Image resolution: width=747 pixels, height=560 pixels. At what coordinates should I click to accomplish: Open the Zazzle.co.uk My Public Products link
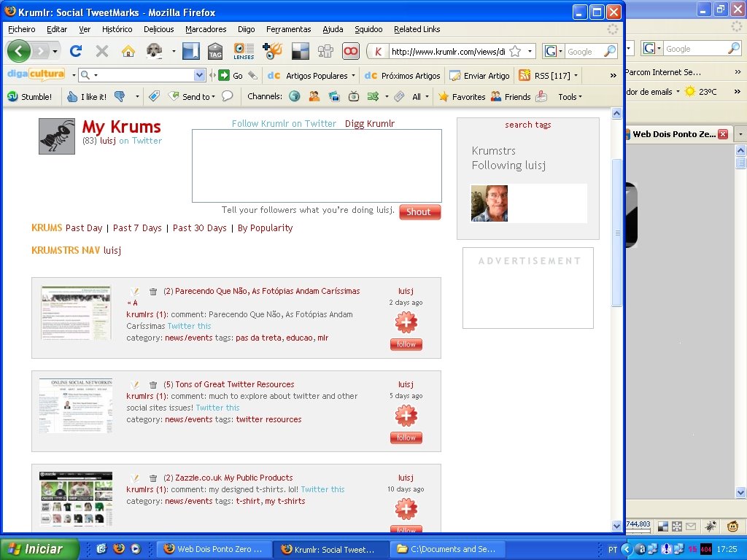point(234,478)
